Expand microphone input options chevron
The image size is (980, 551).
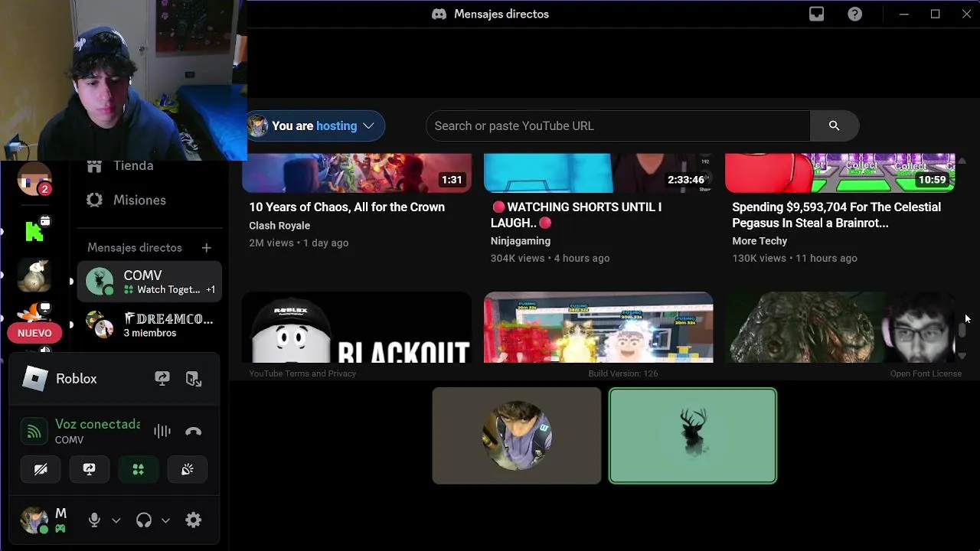[116, 520]
